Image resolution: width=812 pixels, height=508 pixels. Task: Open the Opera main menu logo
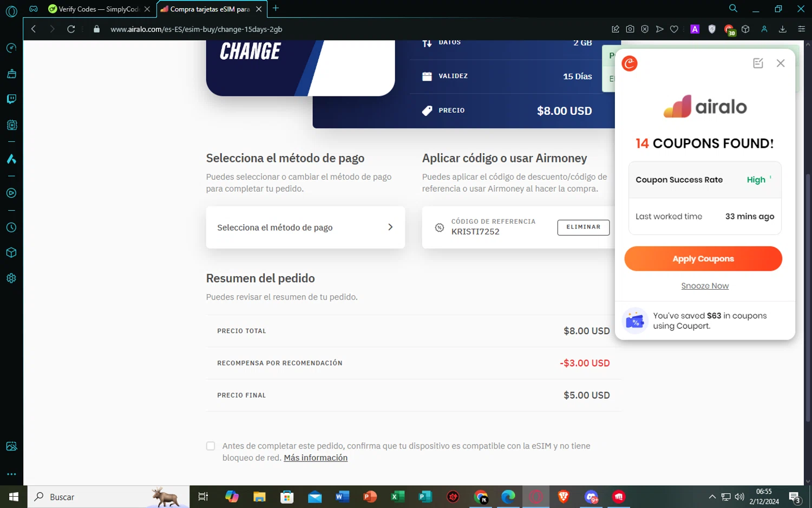pyautogui.click(x=11, y=11)
